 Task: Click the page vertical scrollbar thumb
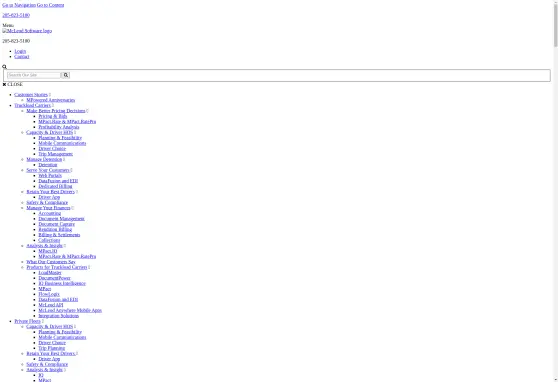(x=556, y=24)
